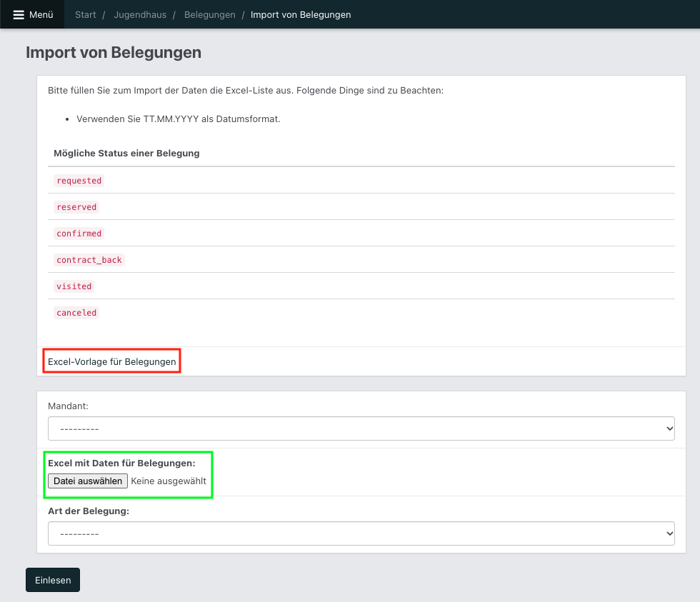
Task: Download Excel-Vorlage für Belegungen
Action: [111, 361]
